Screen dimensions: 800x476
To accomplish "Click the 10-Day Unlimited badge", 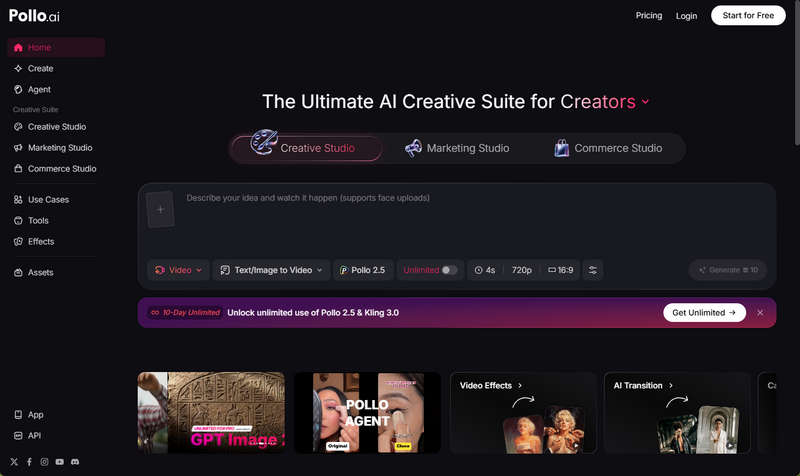I will (185, 312).
